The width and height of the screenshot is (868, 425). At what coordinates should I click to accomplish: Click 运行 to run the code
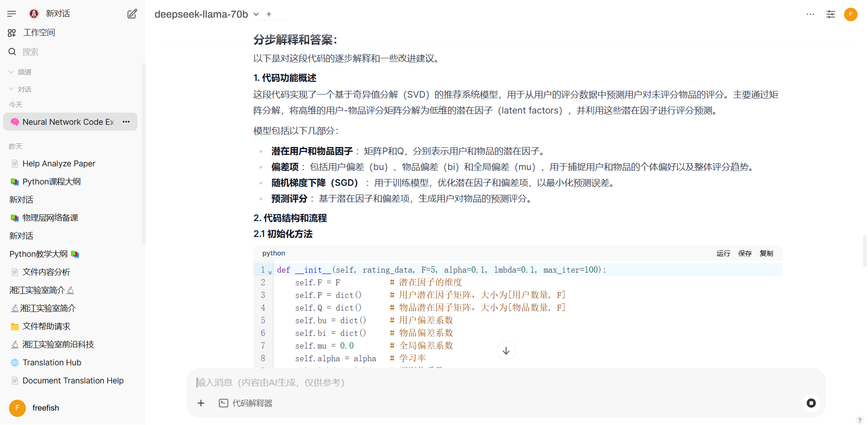723,254
